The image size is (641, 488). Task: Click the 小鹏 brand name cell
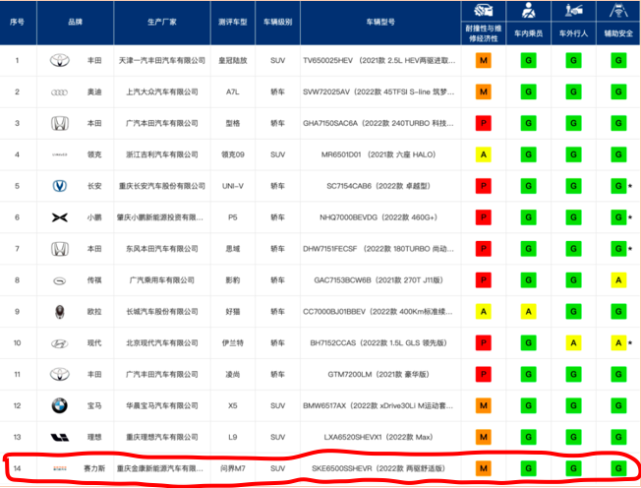(x=94, y=217)
